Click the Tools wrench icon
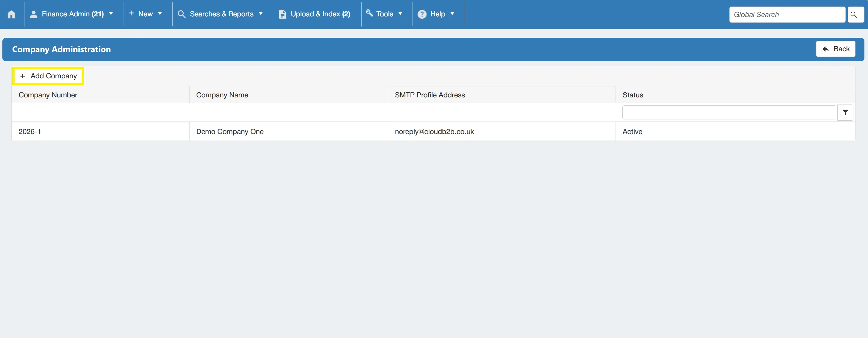Screen dimensions: 868x338 (369, 13)
